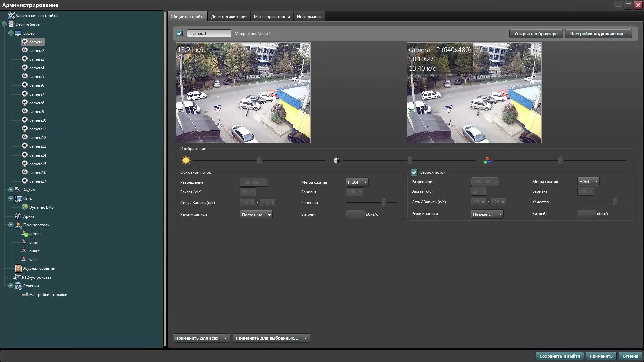Click the Пользователи users icon

[18, 225]
